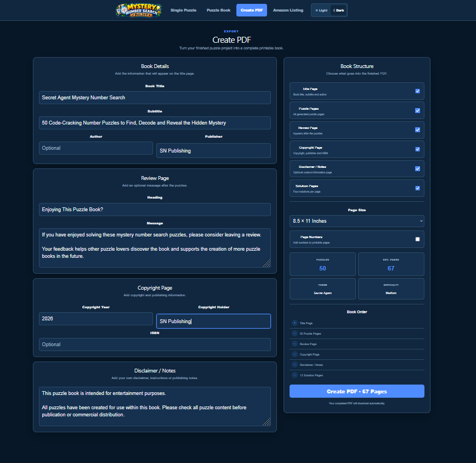Screen dimensions: 476x463
Task: Click the Title Page number badge in Book Order
Action: click(x=294, y=323)
